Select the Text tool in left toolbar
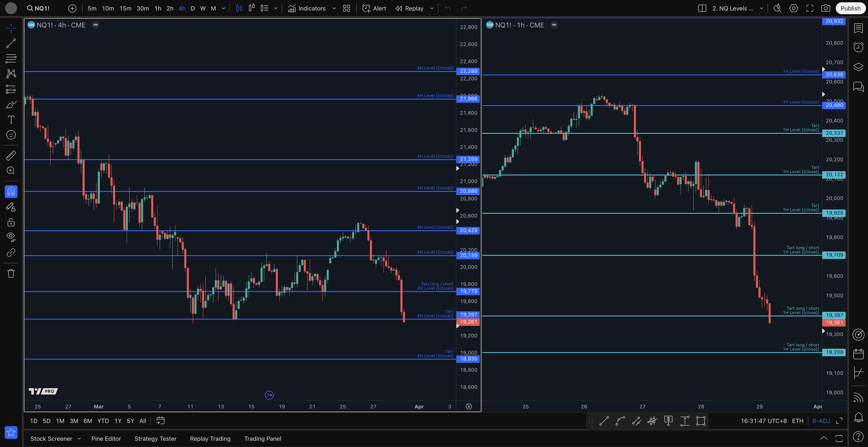 tap(11, 119)
